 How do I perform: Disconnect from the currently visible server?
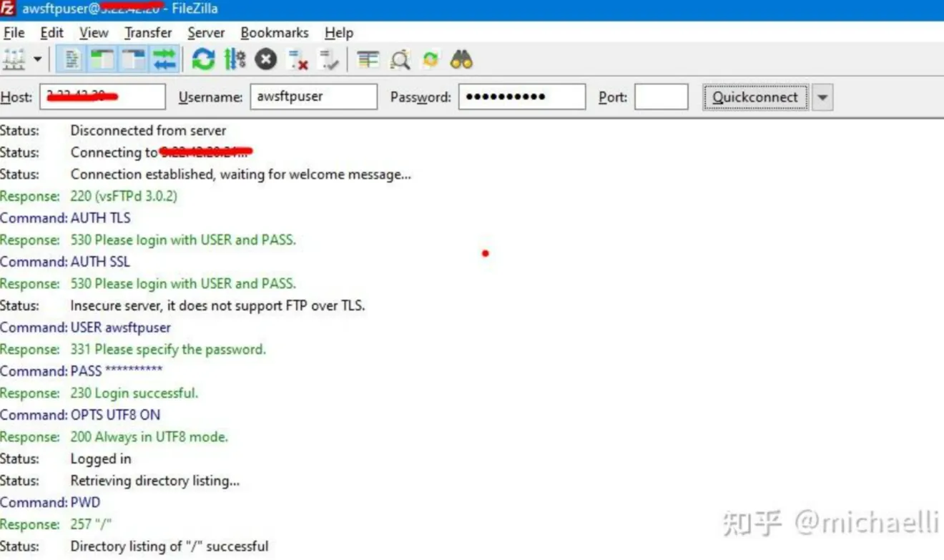point(298,60)
